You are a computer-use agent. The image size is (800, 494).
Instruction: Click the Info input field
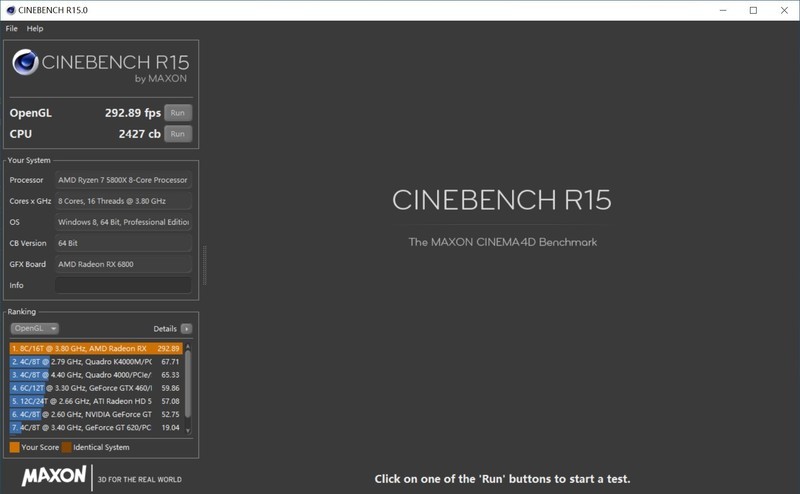(123, 285)
